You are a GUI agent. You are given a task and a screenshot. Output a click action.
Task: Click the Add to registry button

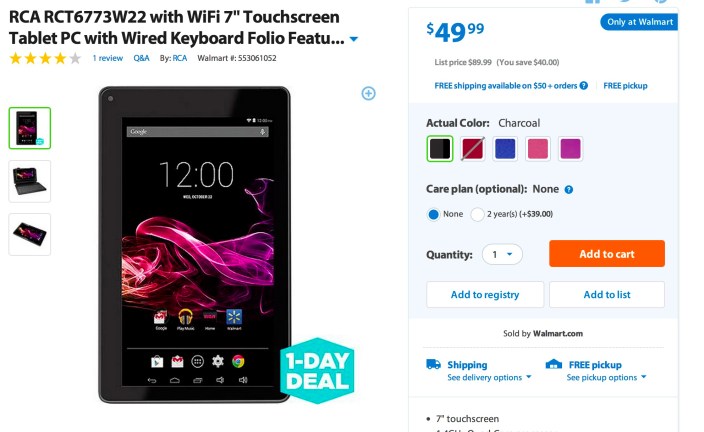(x=485, y=295)
